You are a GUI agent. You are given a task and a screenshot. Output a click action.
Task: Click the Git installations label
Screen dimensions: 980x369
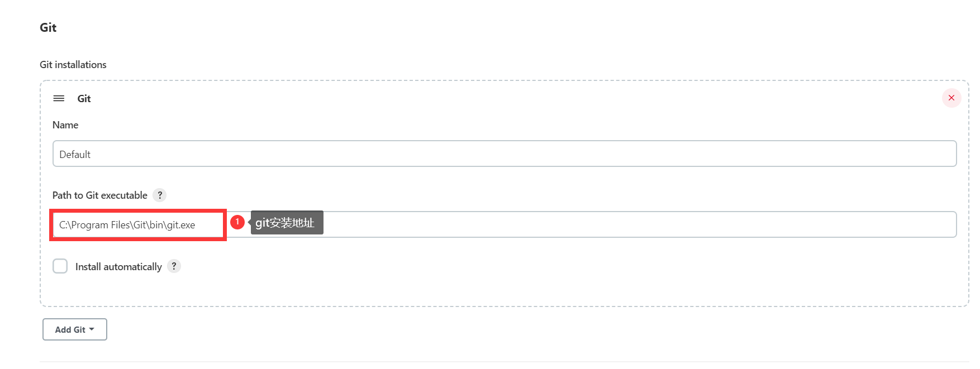click(73, 65)
